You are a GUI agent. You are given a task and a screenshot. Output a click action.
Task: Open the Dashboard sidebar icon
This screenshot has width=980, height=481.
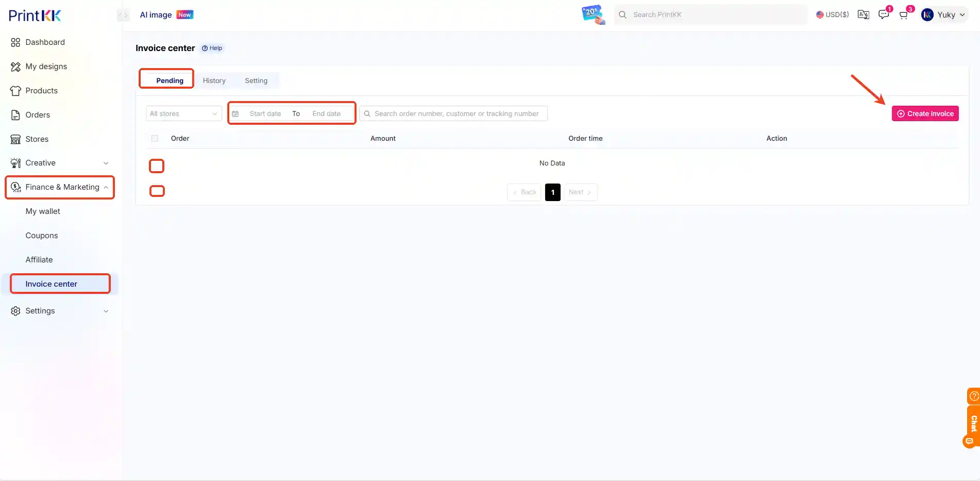click(15, 42)
